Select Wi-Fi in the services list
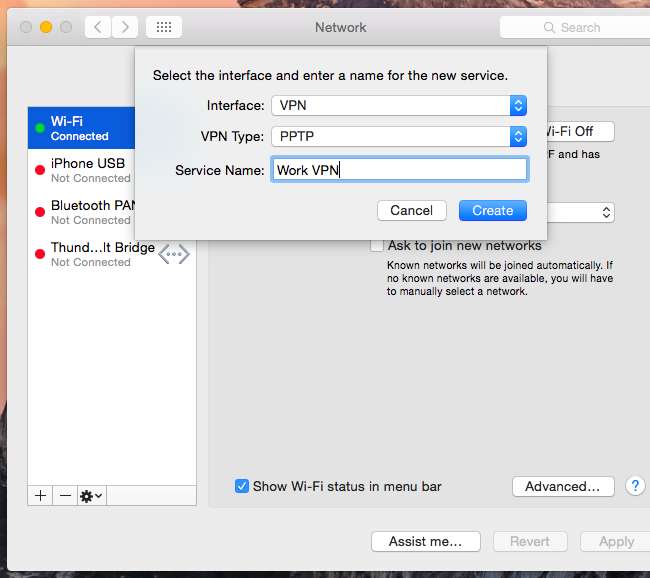This screenshot has height=578, width=650. click(x=80, y=128)
